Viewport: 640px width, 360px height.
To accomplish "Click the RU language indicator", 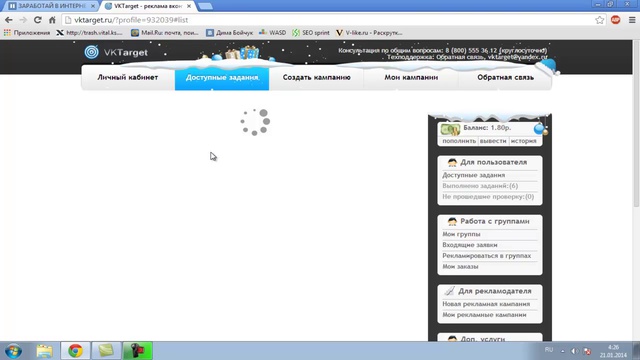I will (549, 350).
